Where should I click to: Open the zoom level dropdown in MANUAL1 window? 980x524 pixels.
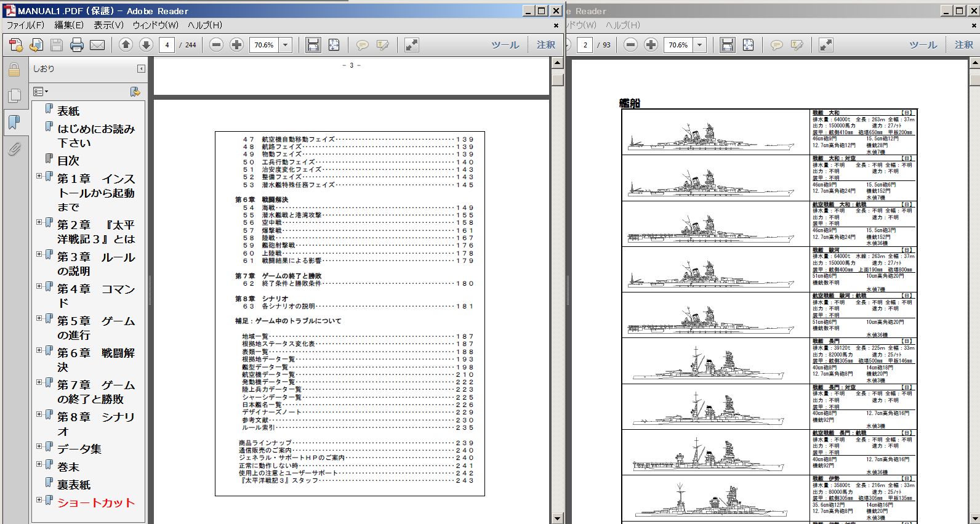coord(286,45)
